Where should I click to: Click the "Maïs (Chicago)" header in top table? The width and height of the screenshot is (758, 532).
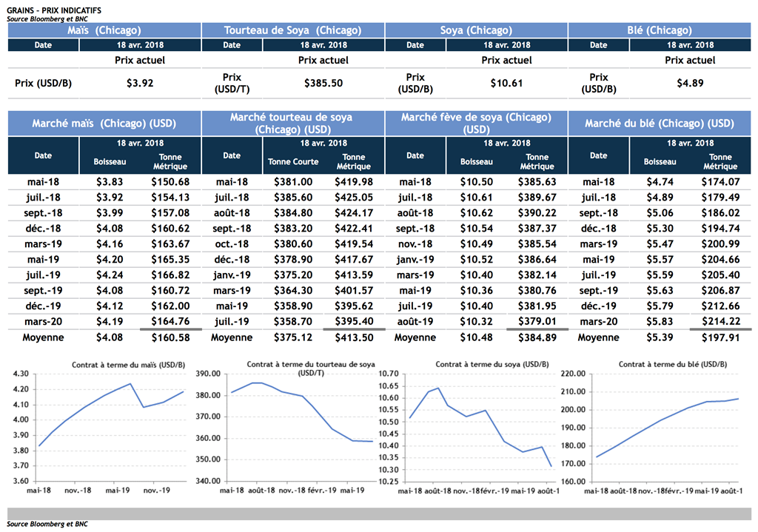point(104,30)
